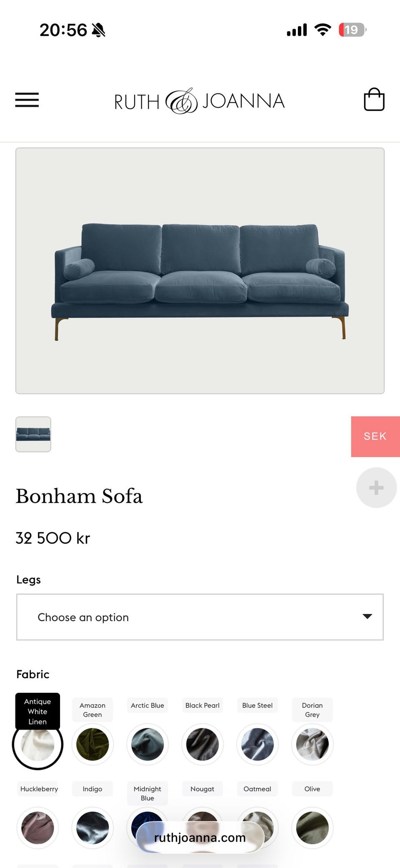Tap the Wi-Fi status icon

[322, 30]
